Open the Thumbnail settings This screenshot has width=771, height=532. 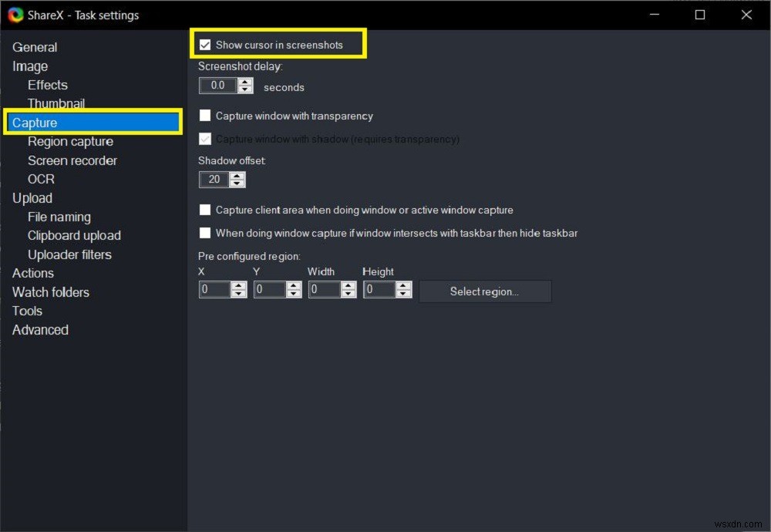coord(56,103)
